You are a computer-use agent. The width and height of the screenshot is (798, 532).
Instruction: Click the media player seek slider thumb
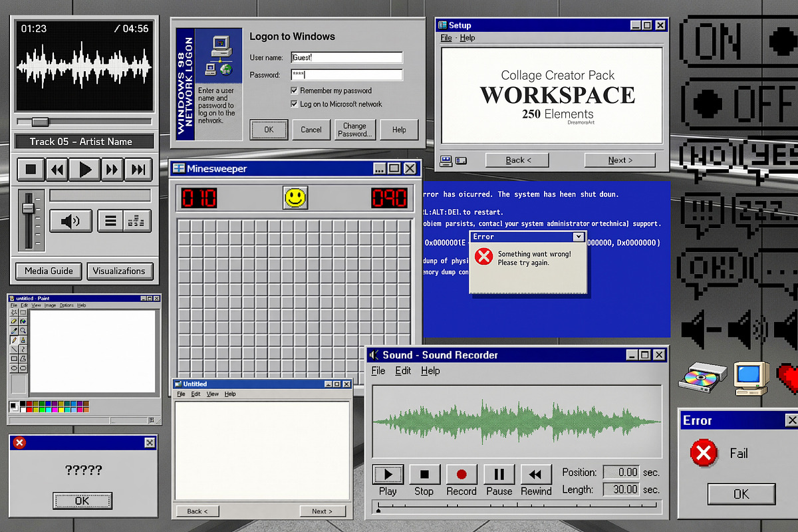(40, 122)
